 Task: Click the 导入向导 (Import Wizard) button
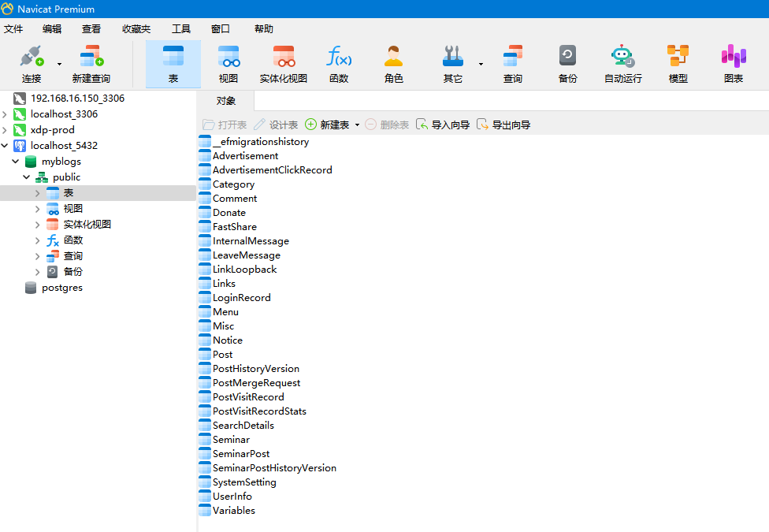(x=443, y=125)
